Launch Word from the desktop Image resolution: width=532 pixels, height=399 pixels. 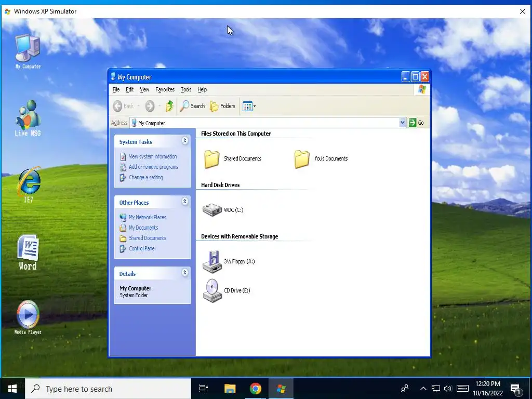coord(28,252)
